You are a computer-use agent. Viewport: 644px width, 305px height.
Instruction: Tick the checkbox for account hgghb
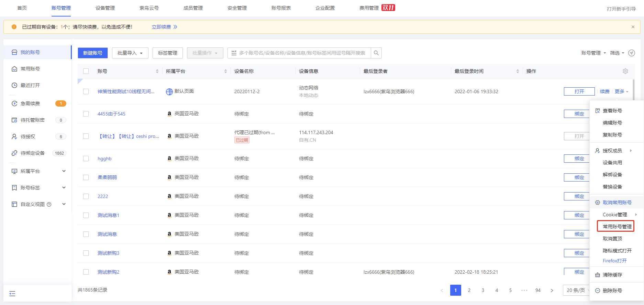(86, 159)
